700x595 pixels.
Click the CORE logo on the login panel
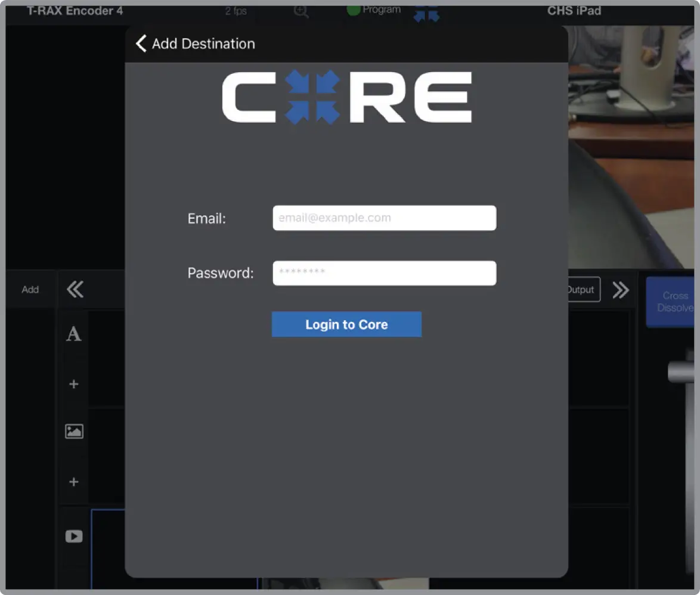[x=346, y=96]
